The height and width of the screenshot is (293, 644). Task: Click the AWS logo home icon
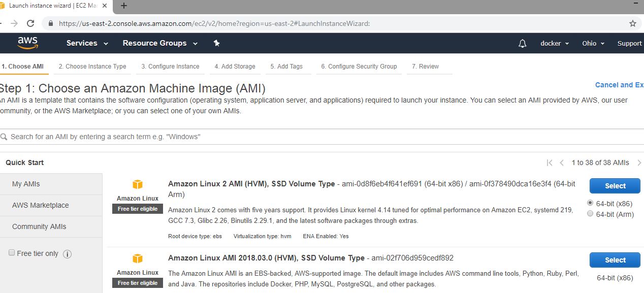click(x=27, y=43)
